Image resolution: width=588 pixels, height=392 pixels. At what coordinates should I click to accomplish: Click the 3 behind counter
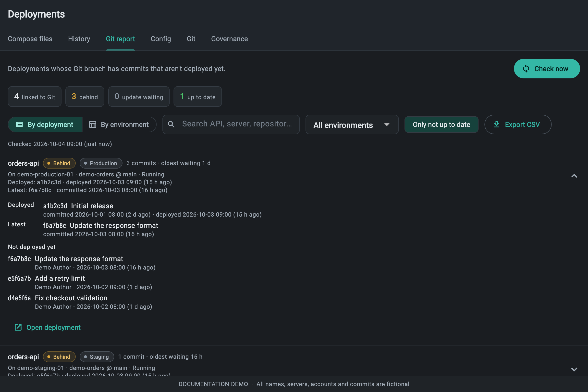85,97
